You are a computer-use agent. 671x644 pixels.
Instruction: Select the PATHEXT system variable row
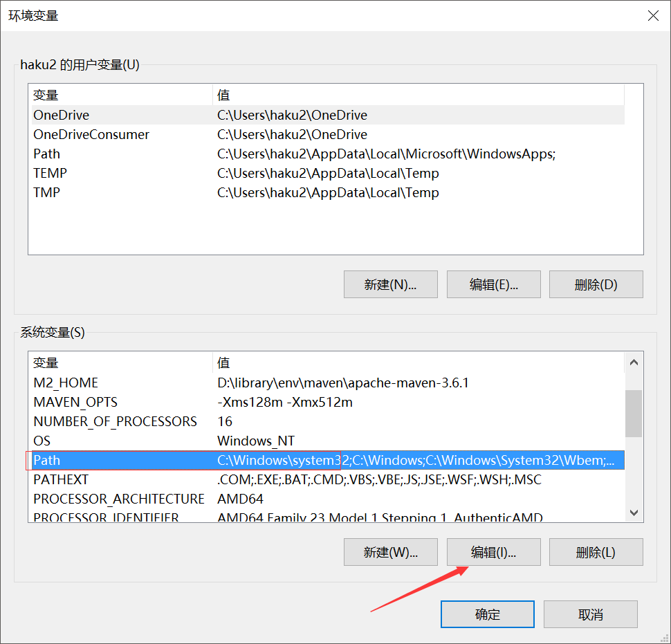[x=61, y=480]
